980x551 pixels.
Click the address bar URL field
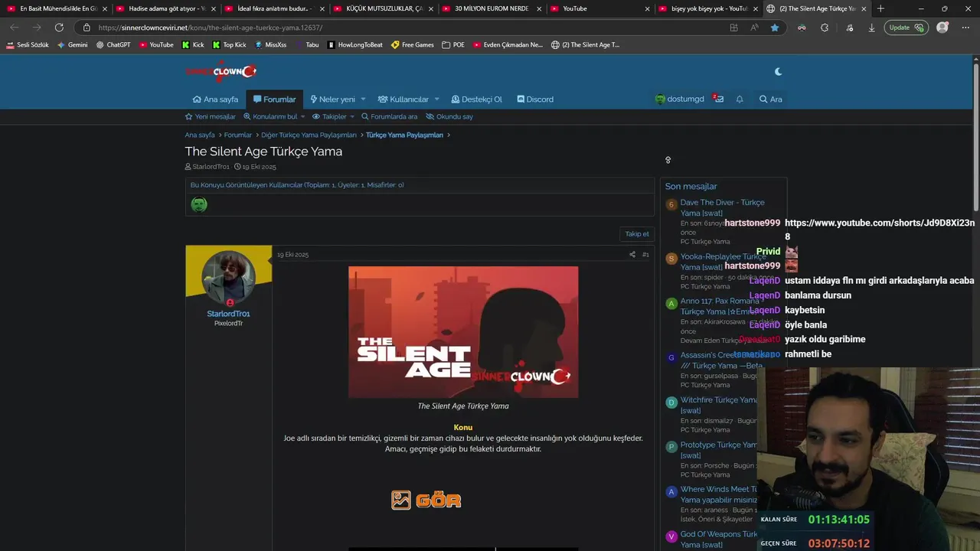(406, 28)
